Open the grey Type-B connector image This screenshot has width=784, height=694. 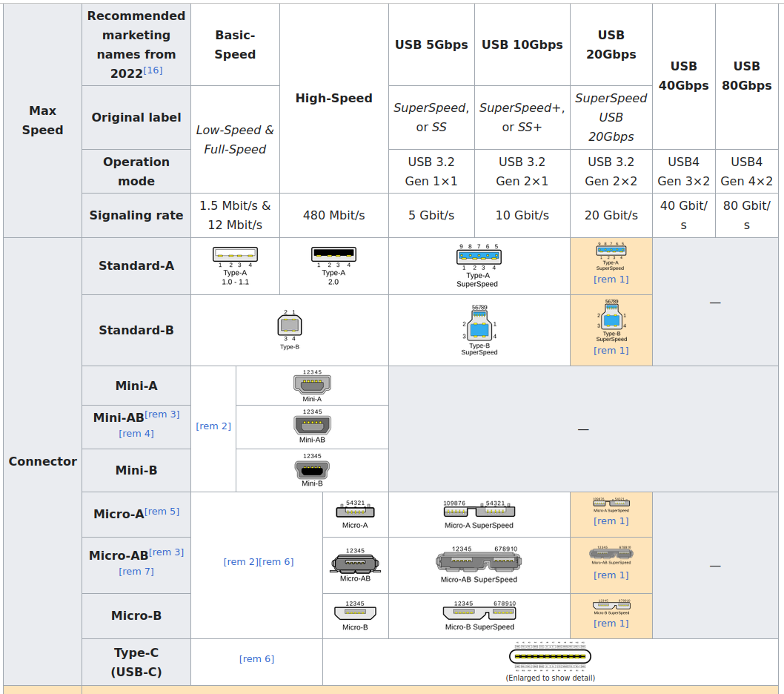tap(290, 330)
